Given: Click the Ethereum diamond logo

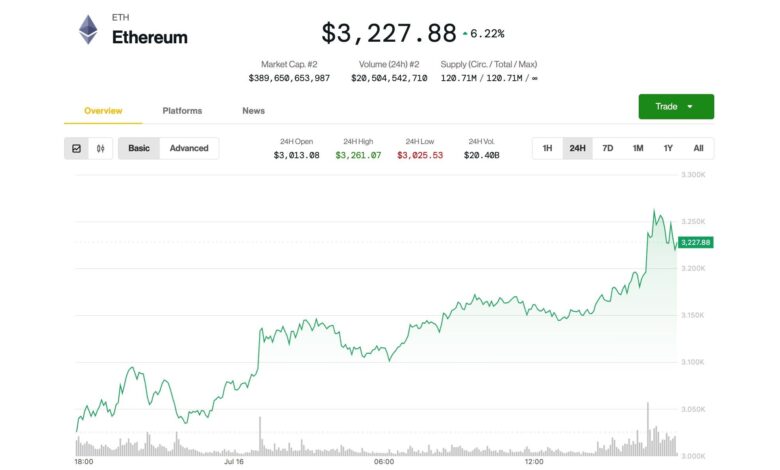Looking at the screenshot, I should point(89,30).
